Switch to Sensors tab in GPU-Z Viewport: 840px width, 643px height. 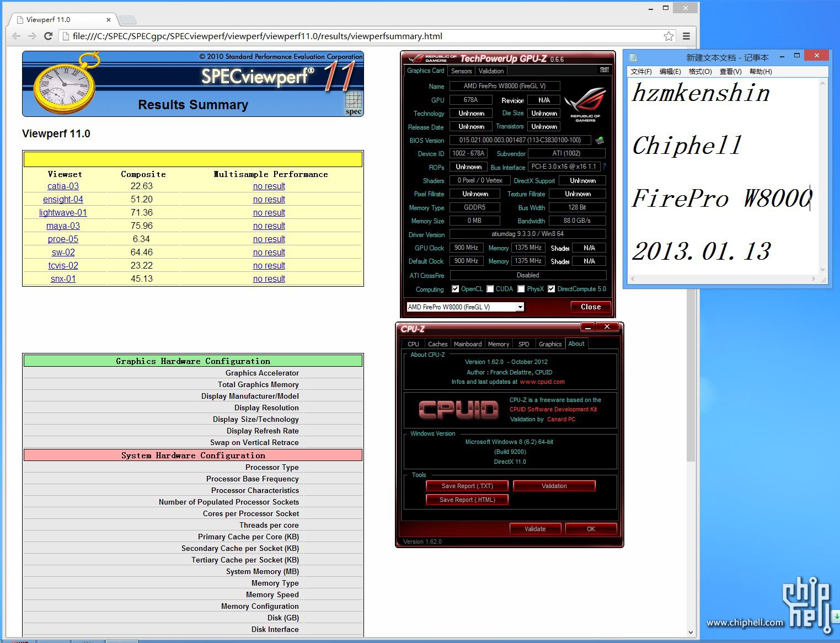click(461, 71)
